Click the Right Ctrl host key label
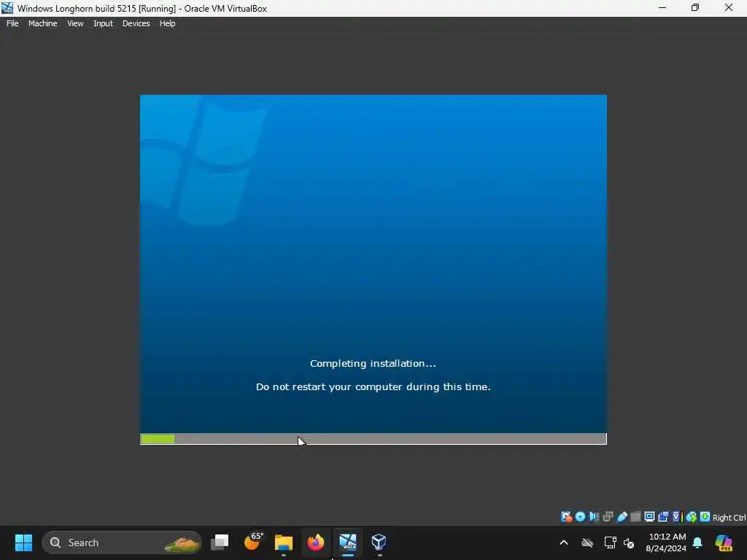Screen dimensions: 747x560 (729, 518)
